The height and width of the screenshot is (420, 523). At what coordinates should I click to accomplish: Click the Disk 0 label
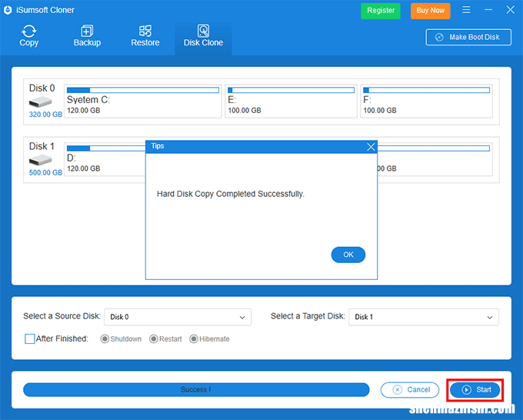42,88
